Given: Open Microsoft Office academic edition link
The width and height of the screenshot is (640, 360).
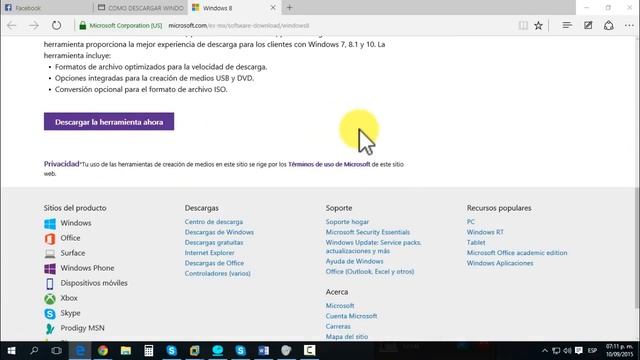Looking at the screenshot, I should click(x=517, y=253).
